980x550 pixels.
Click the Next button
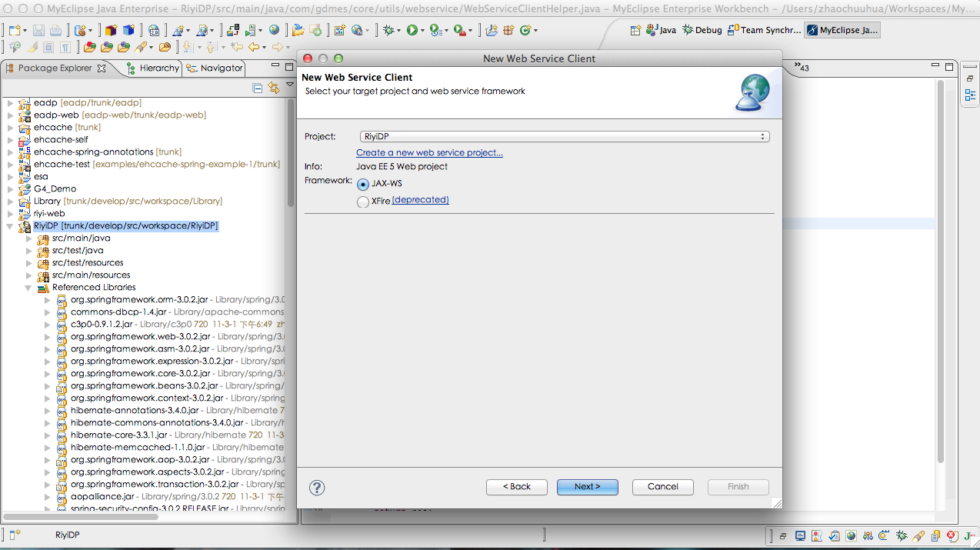point(587,487)
